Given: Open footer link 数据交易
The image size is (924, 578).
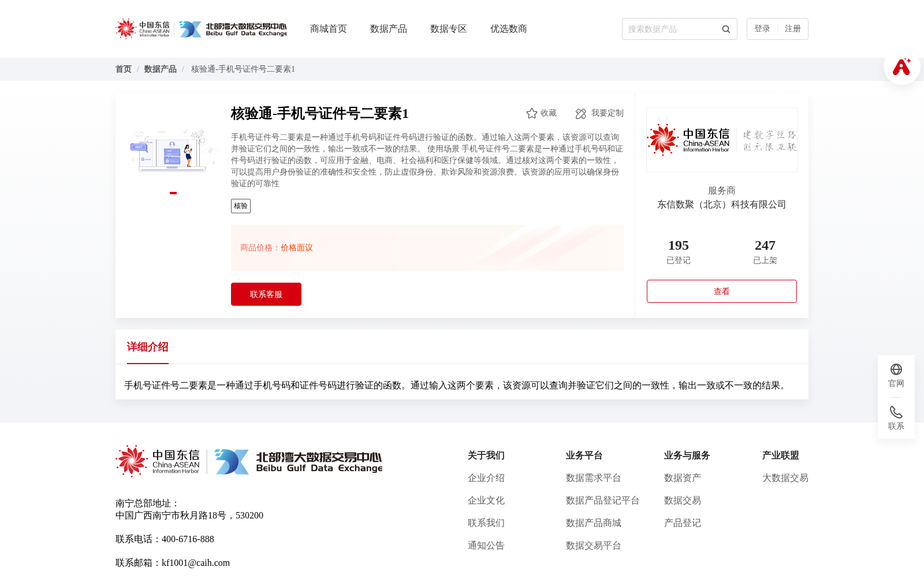Looking at the screenshot, I should click(683, 501).
